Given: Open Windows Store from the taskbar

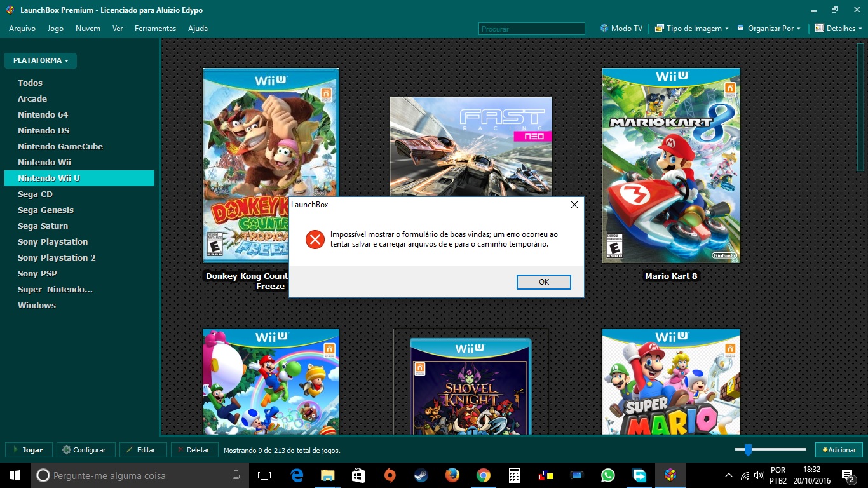Looking at the screenshot, I should 359,475.
